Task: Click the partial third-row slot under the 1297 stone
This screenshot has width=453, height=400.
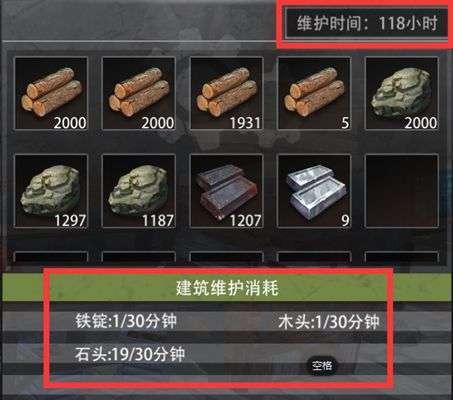Action: tap(51, 257)
